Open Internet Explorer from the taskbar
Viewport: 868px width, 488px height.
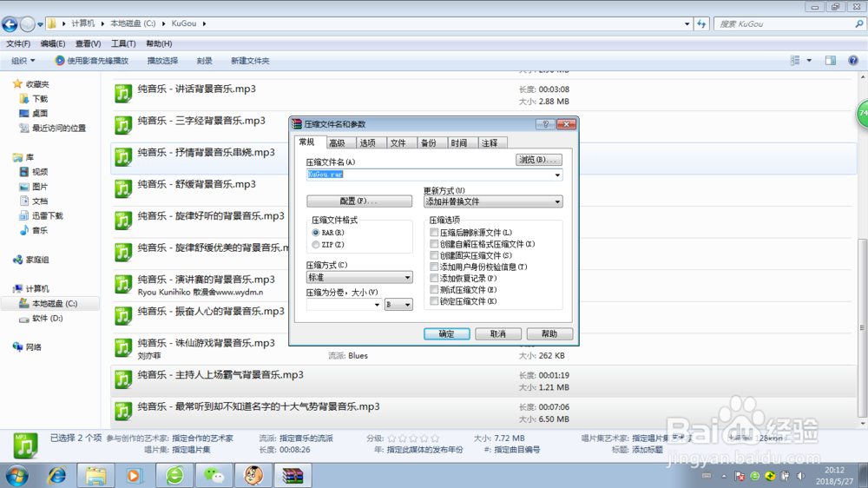pos(56,475)
